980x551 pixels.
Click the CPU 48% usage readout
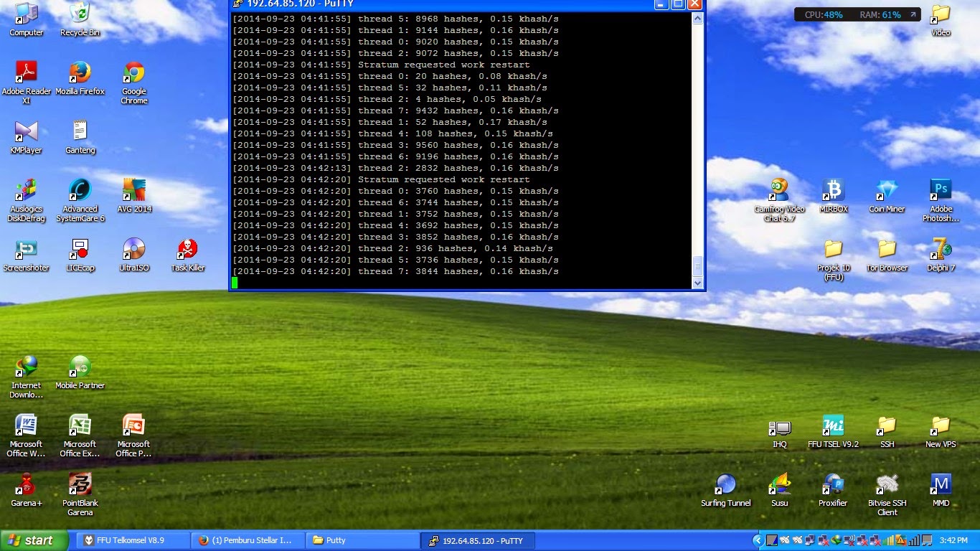pos(824,14)
